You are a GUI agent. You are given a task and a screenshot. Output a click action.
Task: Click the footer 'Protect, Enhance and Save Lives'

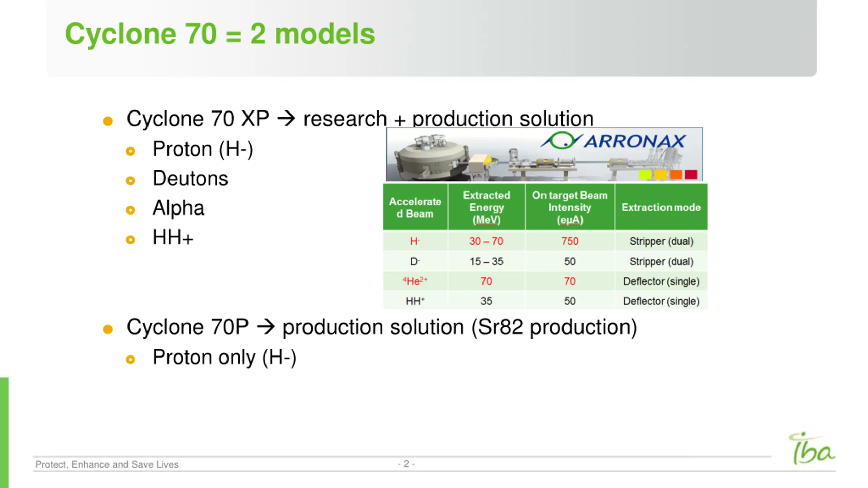[x=107, y=464]
